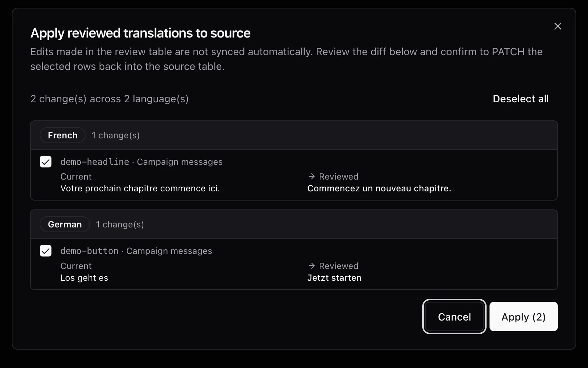Screen dimensions: 588x368
Task: Click the text 'Commencez un nouveau chapitre.'
Action: [379, 188]
